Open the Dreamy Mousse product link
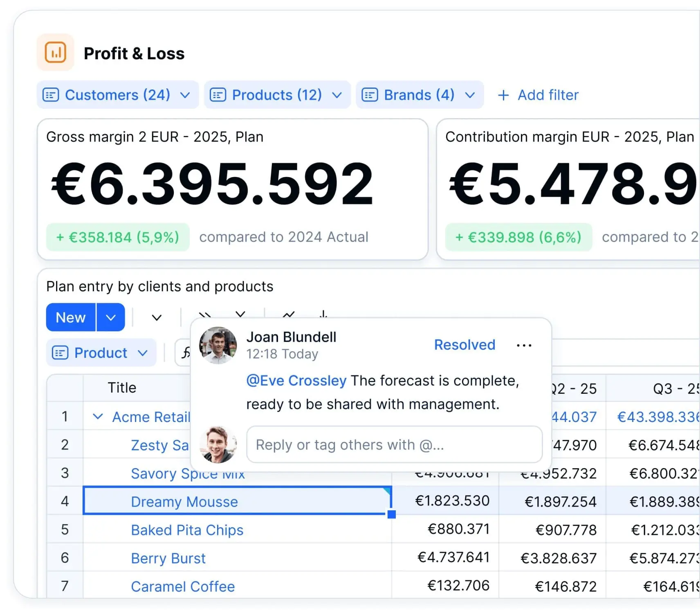This screenshot has width=700, height=615. pyautogui.click(x=184, y=502)
